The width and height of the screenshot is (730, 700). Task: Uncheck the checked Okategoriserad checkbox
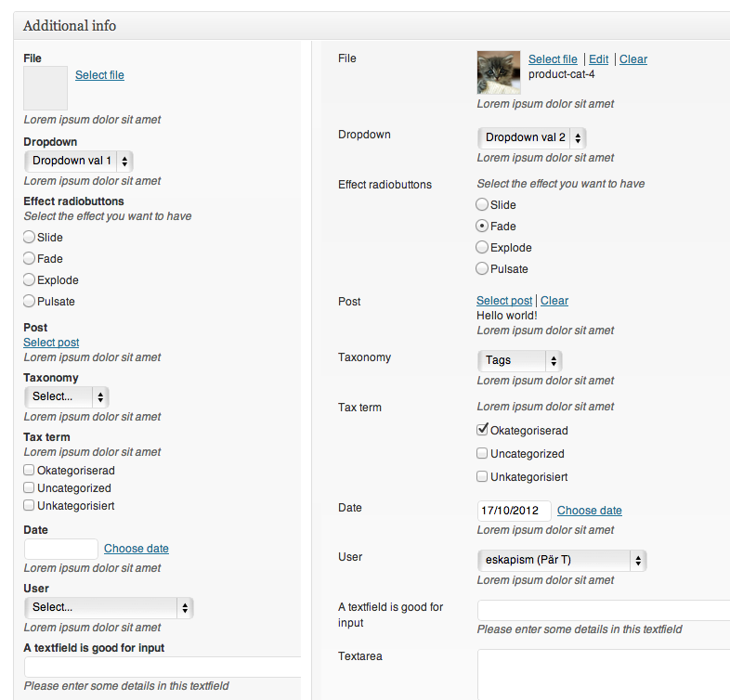tap(482, 430)
